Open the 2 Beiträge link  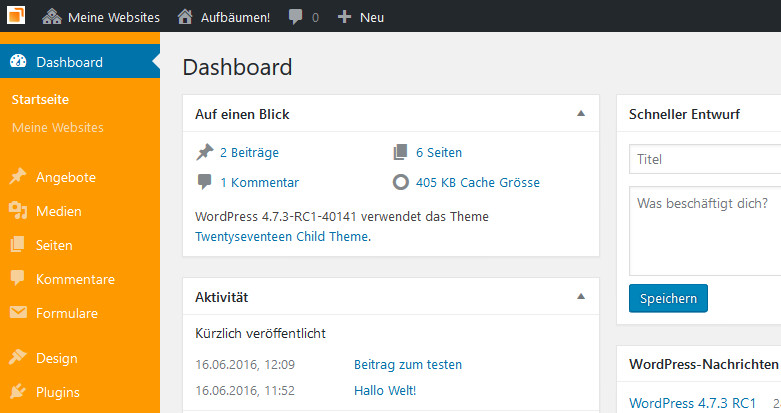[250, 152]
